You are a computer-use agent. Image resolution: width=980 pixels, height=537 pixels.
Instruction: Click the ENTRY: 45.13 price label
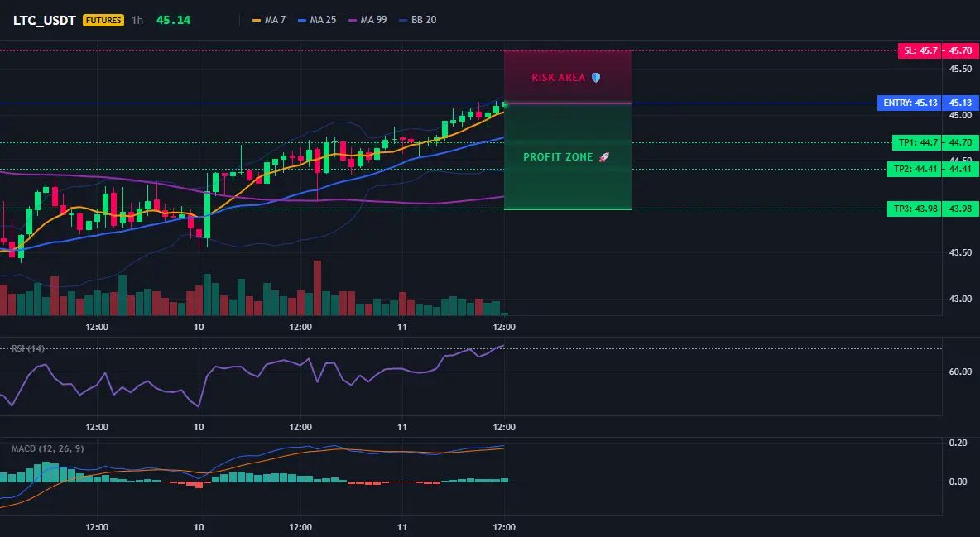click(x=910, y=103)
